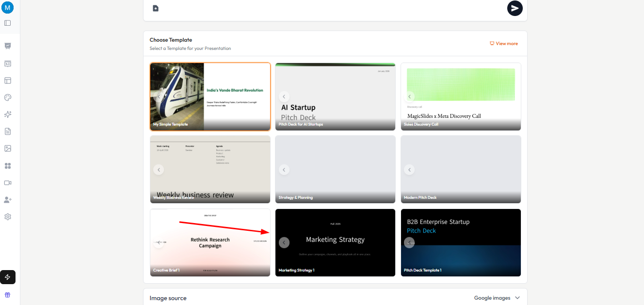The height and width of the screenshot is (305, 644).
Task: Click previous arrow on Sales Discovery Call card
Action: point(409,96)
